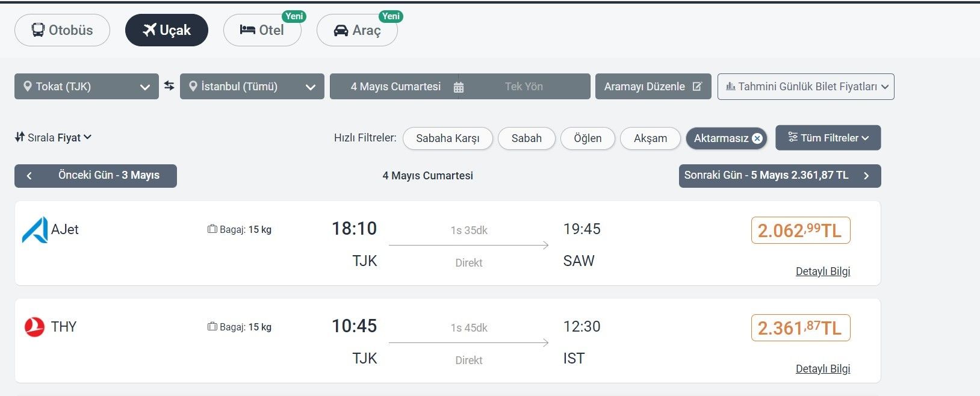Click the 1s 35dk flight duration
Screen dimensions: 980x396
(469, 230)
